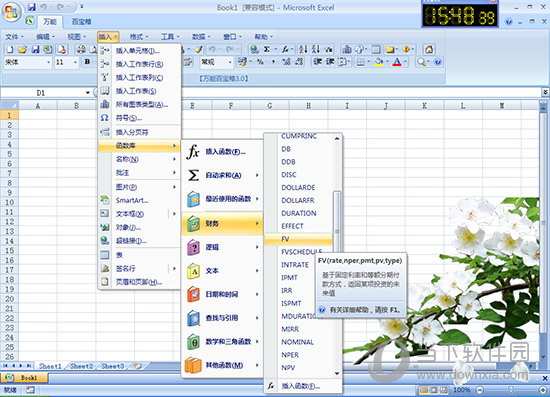
Task: Switch to Page Break Preview in status bar
Action: click(444, 390)
